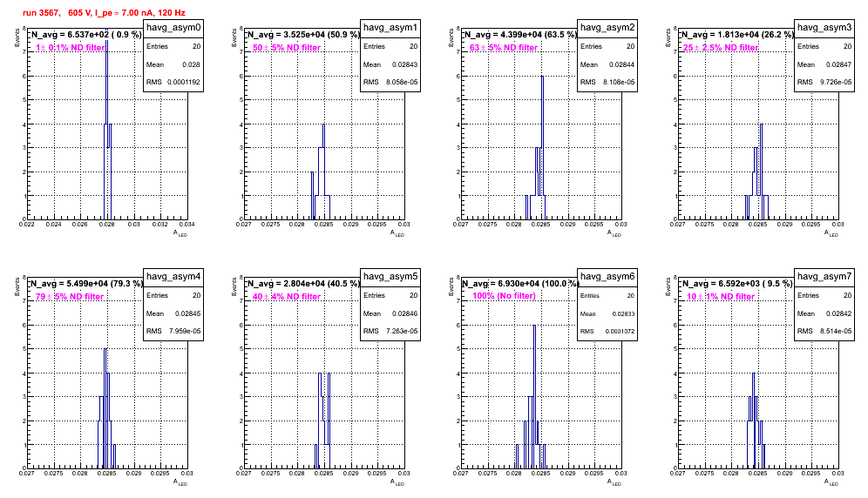Select the havg_asym3 stats box title
Screen dimensions: 868x498
[824, 27]
